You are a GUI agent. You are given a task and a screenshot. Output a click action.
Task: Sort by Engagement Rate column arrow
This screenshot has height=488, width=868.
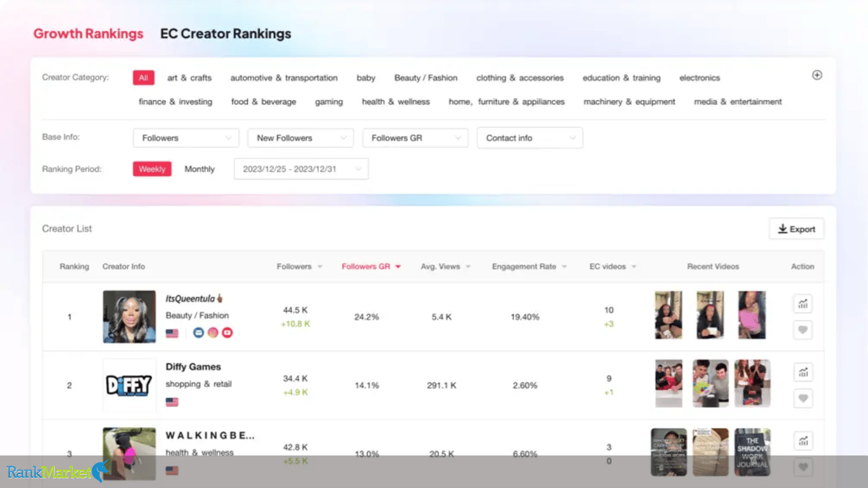[x=564, y=267]
